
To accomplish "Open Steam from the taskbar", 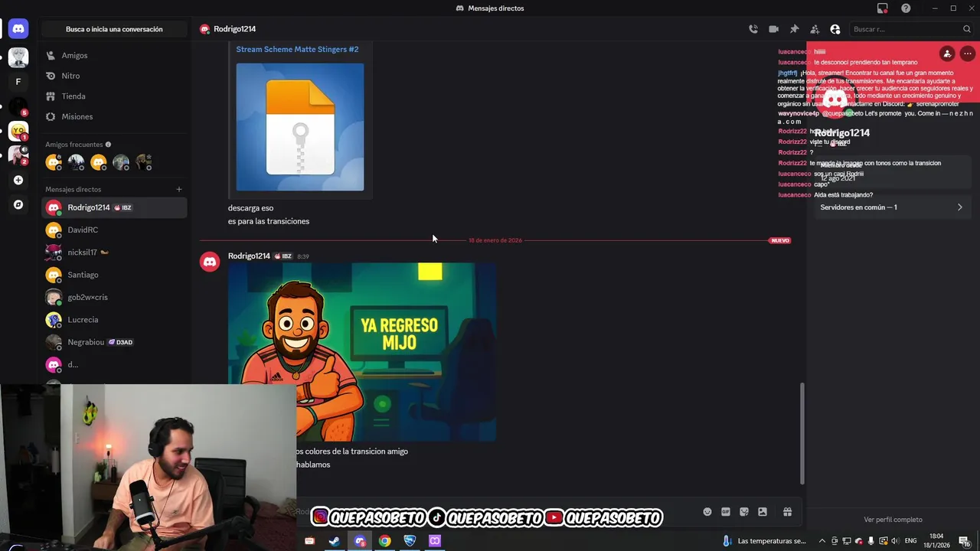I will tap(335, 541).
